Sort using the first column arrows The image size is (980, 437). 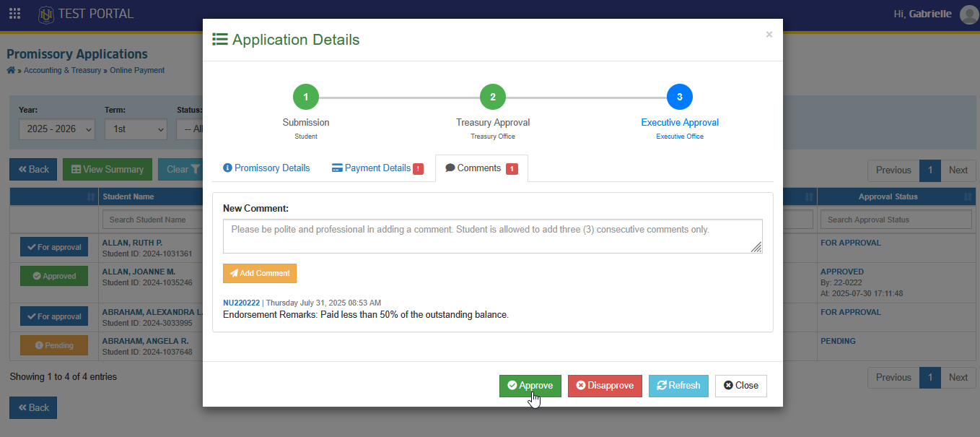coord(91,196)
